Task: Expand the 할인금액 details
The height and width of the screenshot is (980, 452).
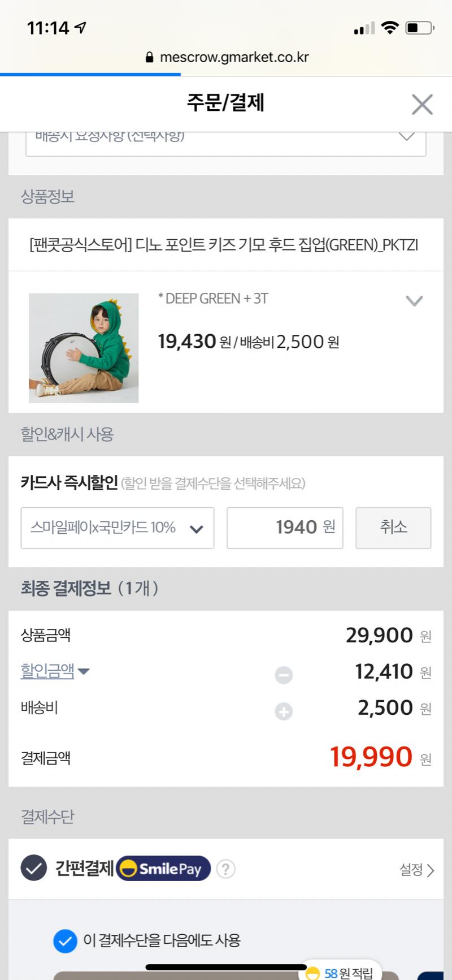Action: (x=55, y=671)
